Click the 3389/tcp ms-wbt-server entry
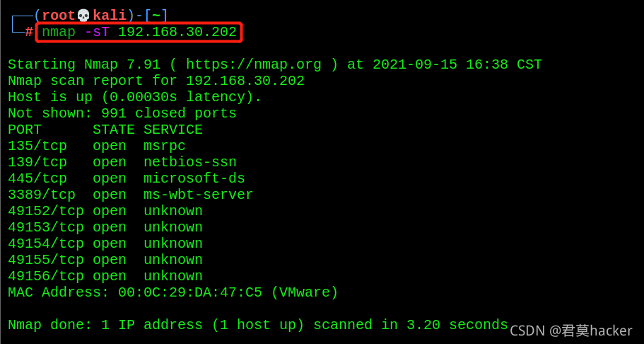The height and width of the screenshot is (344, 644). coord(131,195)
